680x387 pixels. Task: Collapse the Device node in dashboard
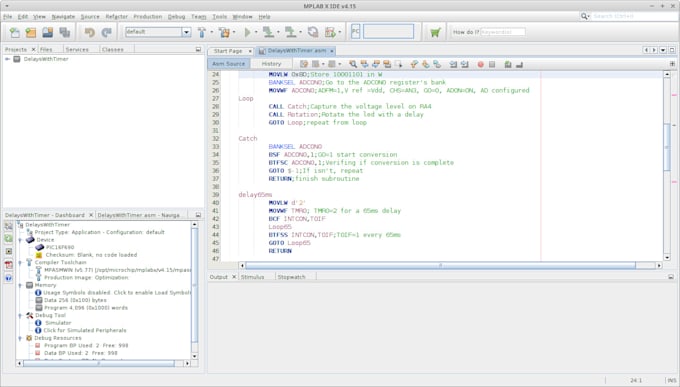coord(20,240)
